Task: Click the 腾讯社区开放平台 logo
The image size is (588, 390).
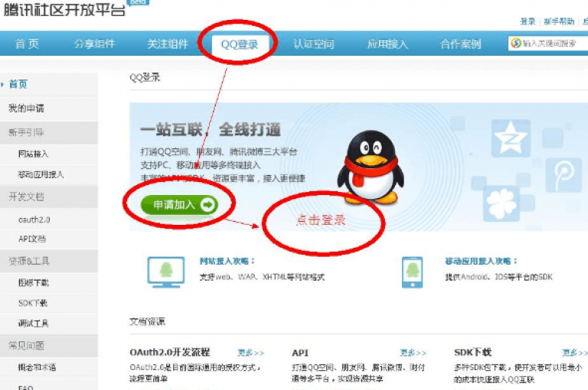Action: point(64,9)
